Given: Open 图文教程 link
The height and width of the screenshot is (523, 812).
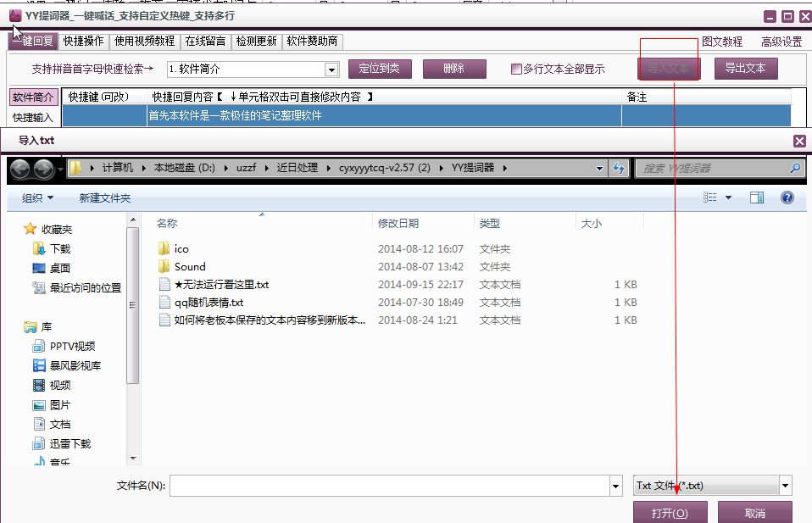Looking at the screenshot, I should 722,42.
